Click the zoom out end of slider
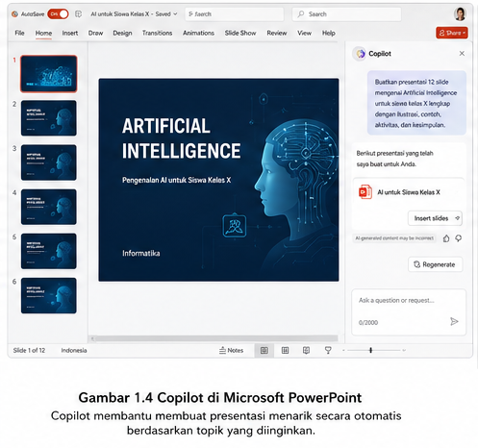Screen dimensions: 478x448 (343, 351)
